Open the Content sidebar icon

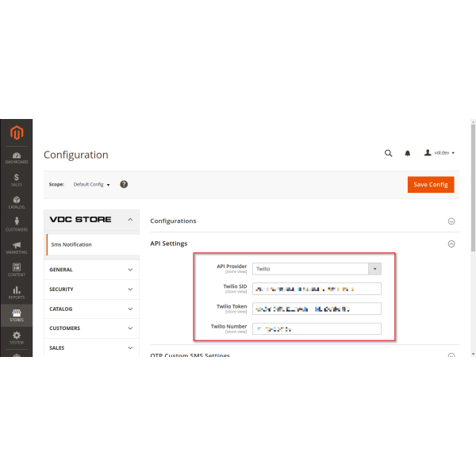pyautogui.click(x=16, y=271)
